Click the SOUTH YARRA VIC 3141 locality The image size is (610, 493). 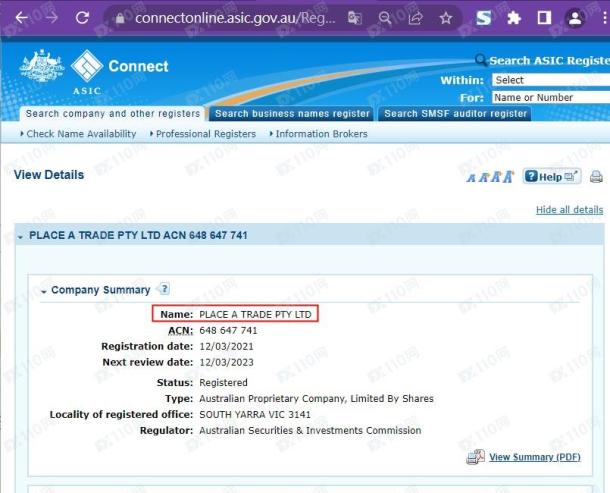pyautogui.click(x=255, y=414)
